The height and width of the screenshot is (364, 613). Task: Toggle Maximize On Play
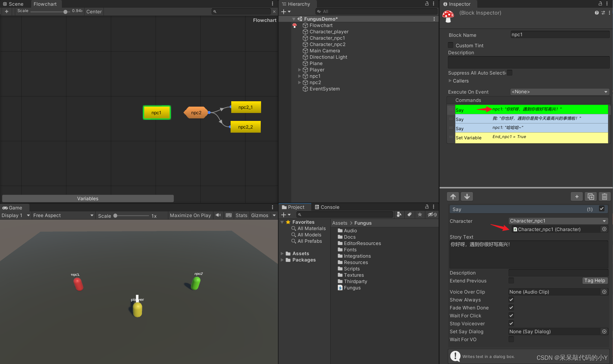click(x=190, y=215)
